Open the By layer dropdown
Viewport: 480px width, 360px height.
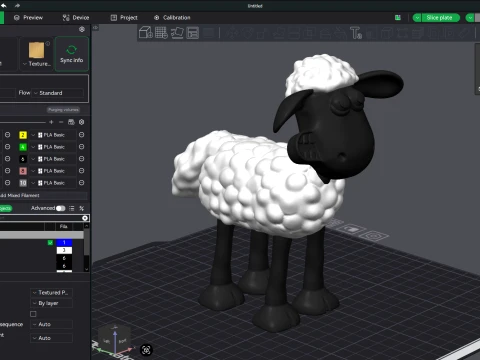(x=51, y=303)
